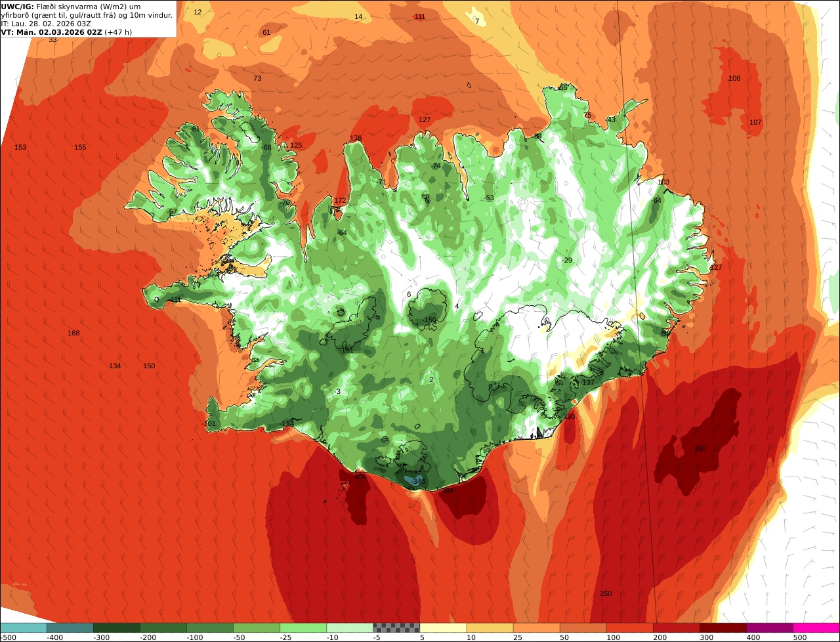Click the 'IT: Lau. 28. 02. 2026 03Z' line
This screenshot has width=840, height=642.
(46, 24)
